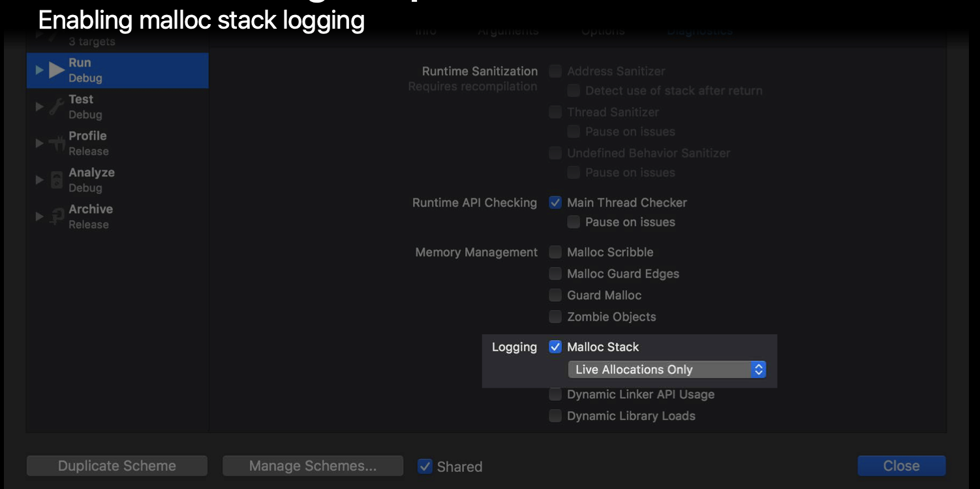Screen dimensions: 980x489
Task: Click the Profile instrument icon
Action: point(57,144)
